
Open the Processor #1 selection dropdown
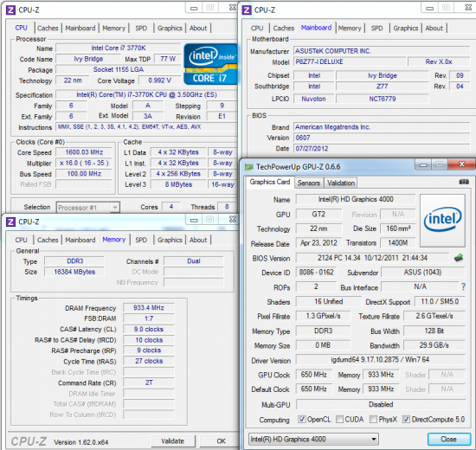click(88, 208)
